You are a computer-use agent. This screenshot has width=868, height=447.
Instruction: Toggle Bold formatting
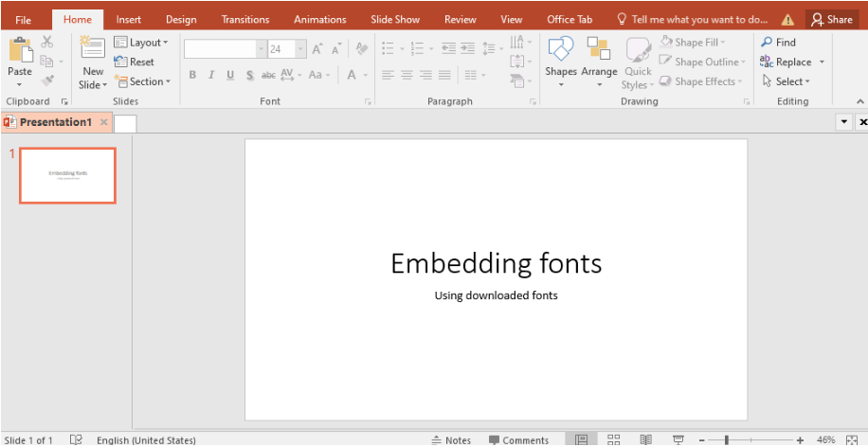(x=192, y=75)
